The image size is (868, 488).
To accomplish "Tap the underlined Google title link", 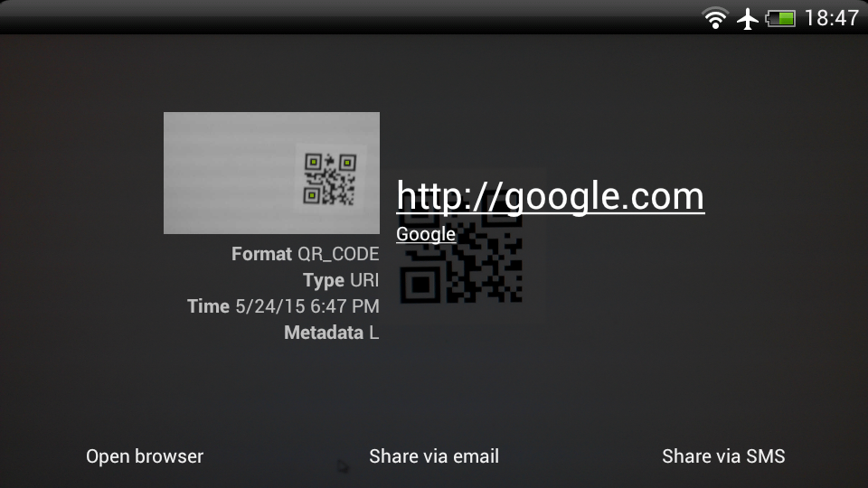I will pyautogui.click(x=426, y=234).
